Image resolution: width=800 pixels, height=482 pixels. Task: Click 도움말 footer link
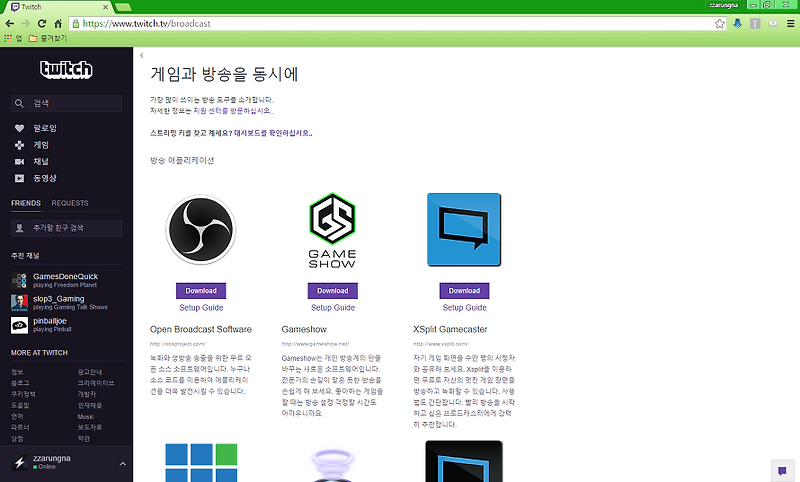pyautogui.click(x=20, y=405)
